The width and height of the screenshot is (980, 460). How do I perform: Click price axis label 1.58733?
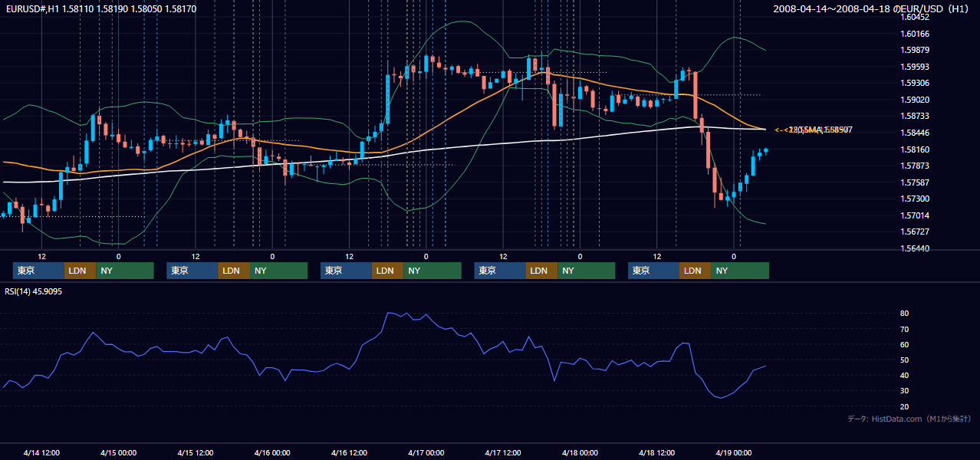[915, 116]
